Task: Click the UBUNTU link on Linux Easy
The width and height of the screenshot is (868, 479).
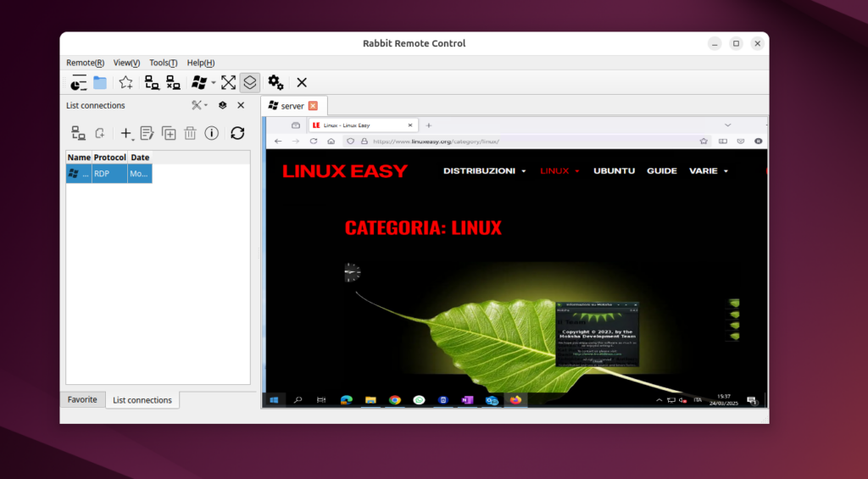Action: point(614,170)
